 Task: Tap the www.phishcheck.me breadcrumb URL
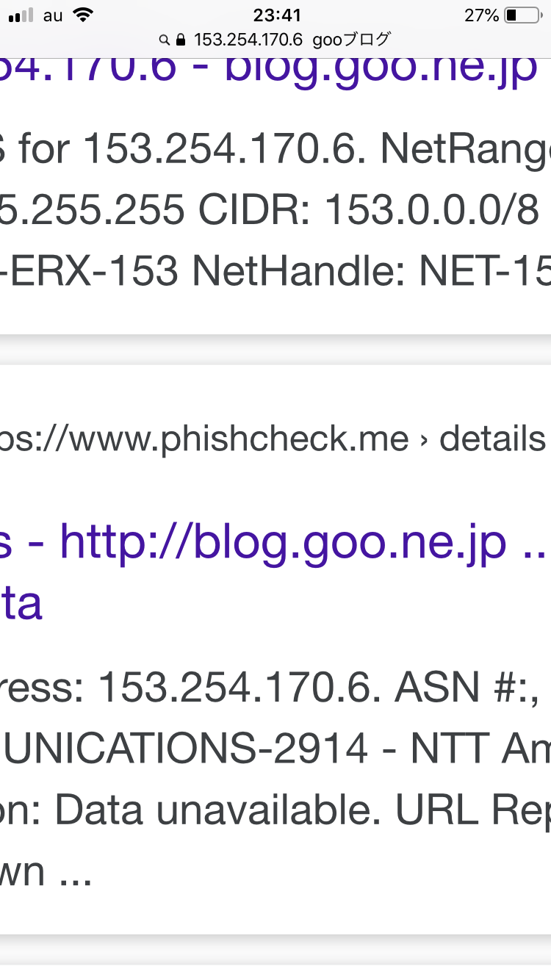pyautogui.click(x=206, y=439)
